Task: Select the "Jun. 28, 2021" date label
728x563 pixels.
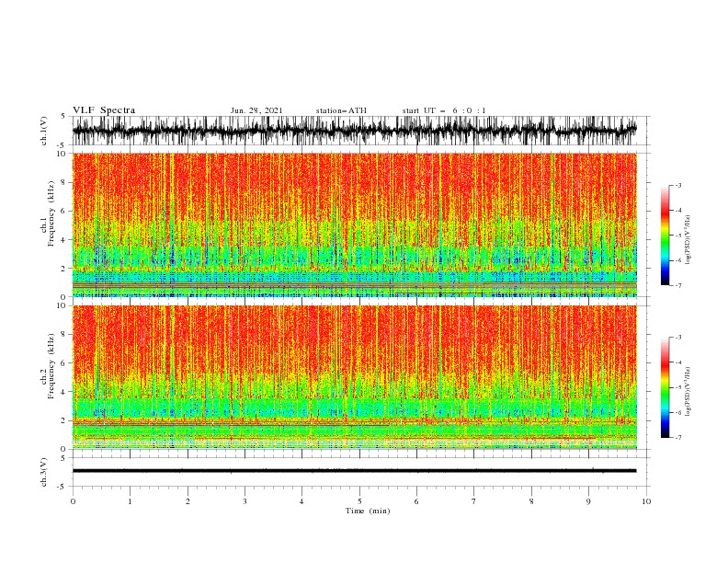Action: 256,110
